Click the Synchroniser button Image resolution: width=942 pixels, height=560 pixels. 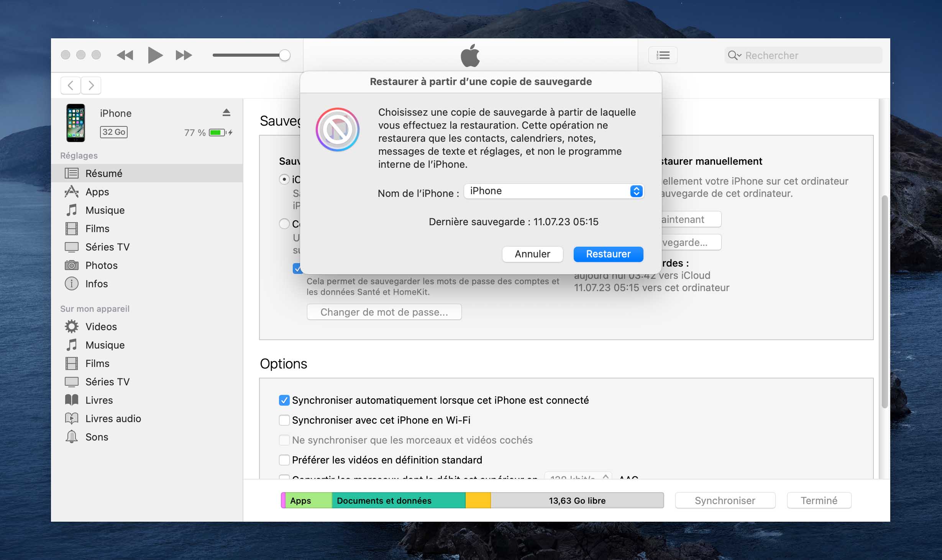click(725, 500)
